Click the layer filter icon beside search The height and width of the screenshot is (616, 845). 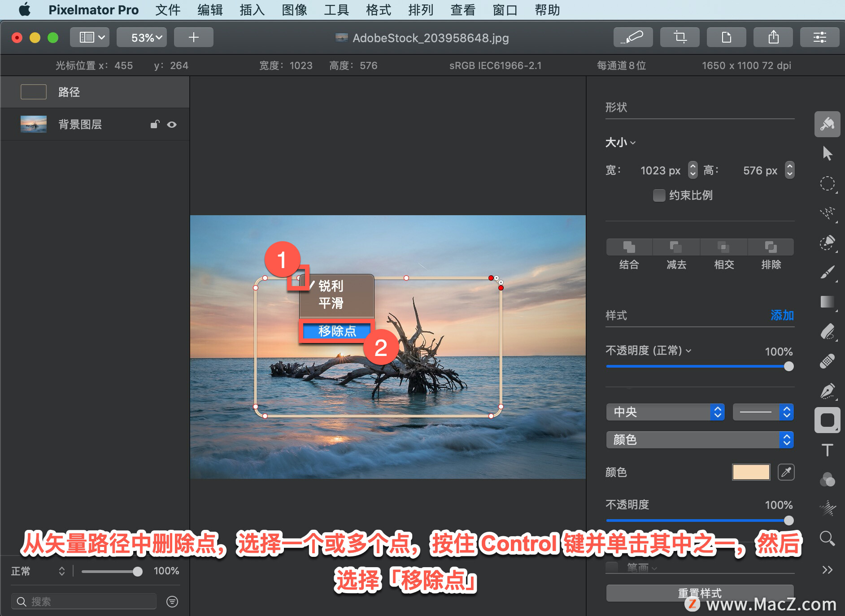coord(172,602)
